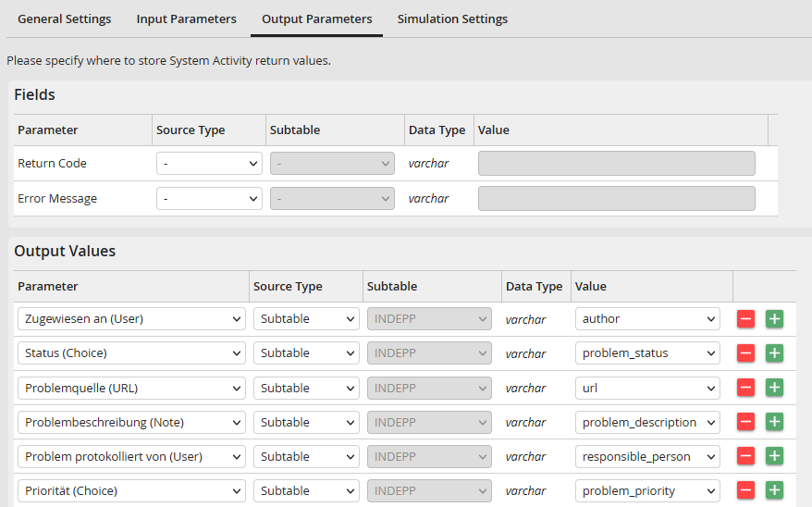The height and width of the screenshot is (507, 812).
Task: Click the Return Code Value field
Action: (x=617, y=163)
